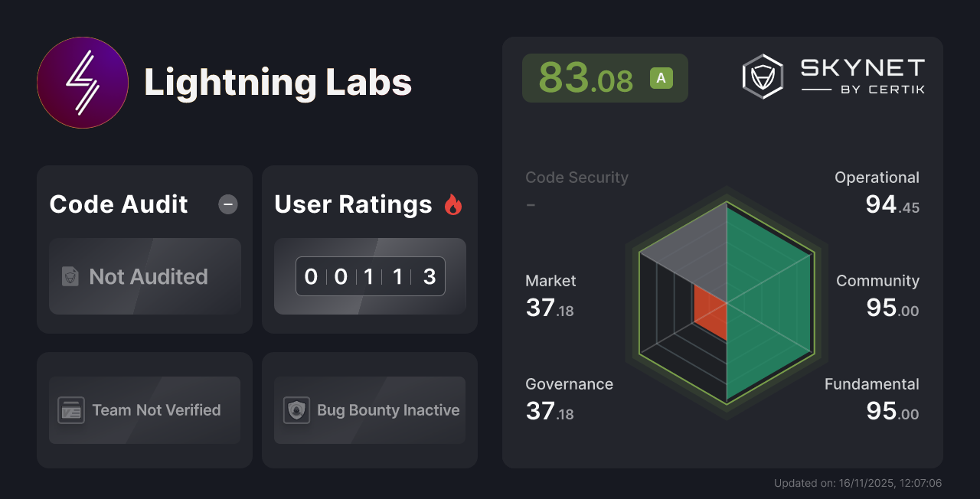The width and height of the screenshot is (980, 499).
Task: Toggle the Team Not Verified status
Action: (x=144, y=410)
